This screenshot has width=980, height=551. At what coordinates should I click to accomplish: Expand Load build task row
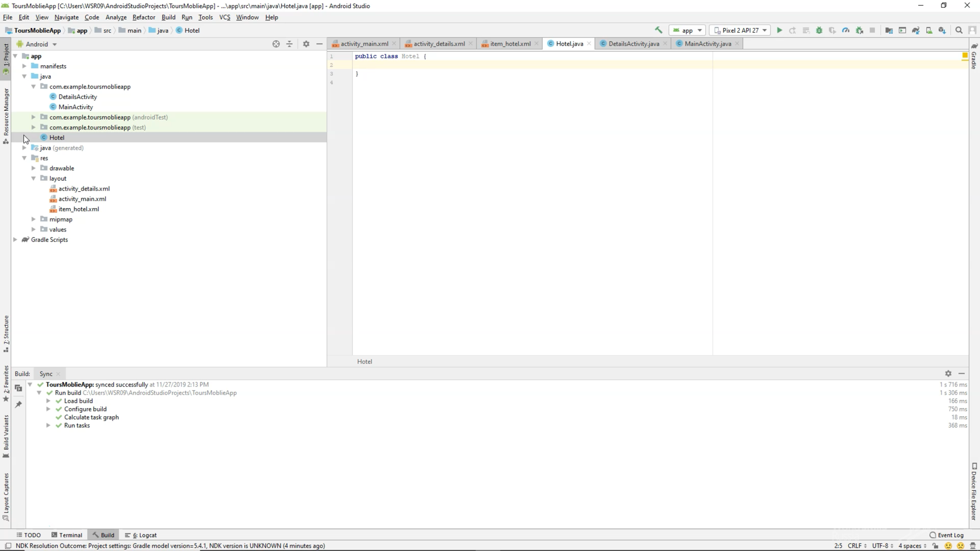(x=48, y=401)
